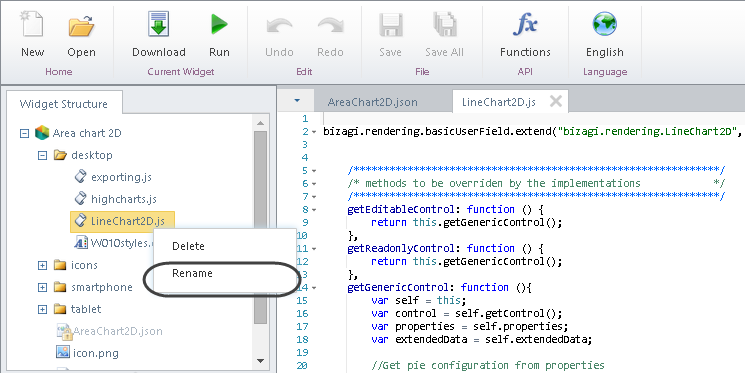The width and height of the screenshot is (745, 373).
Task: Change language using the English globe icon
Action: coord(604,24)
